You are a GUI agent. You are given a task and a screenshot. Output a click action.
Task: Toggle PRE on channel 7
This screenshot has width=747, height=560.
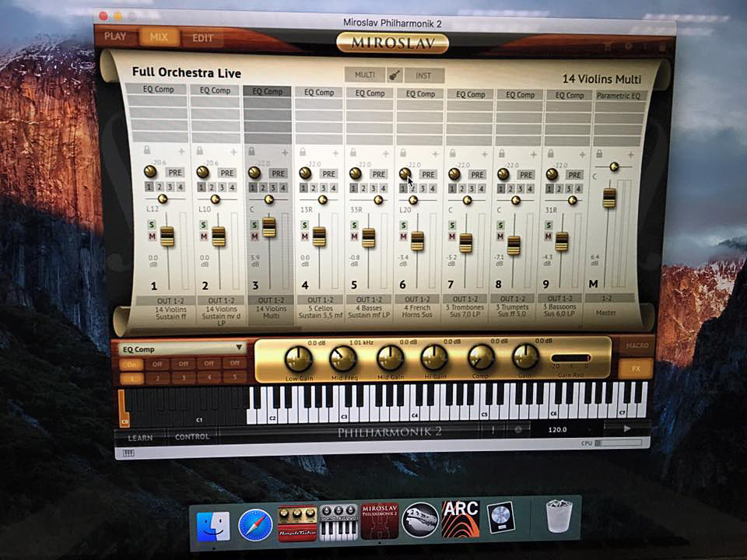tap(477, 175)
